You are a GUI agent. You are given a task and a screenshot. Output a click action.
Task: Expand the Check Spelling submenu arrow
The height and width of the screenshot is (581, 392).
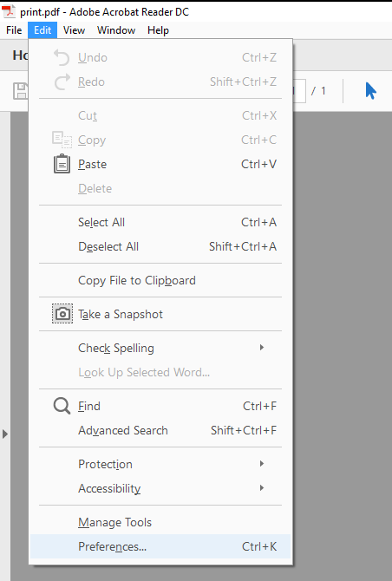click(x=262, y=348)
